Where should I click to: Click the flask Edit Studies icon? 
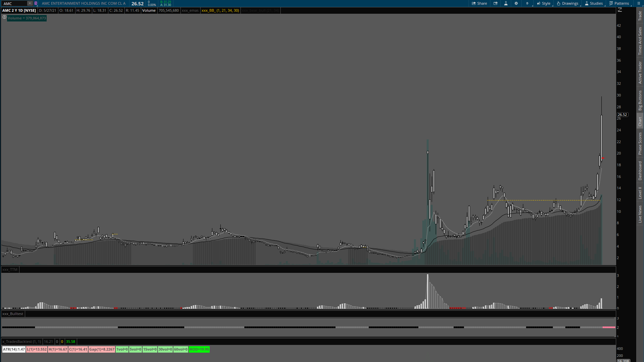pyautogui.click(x=506, y=3)
